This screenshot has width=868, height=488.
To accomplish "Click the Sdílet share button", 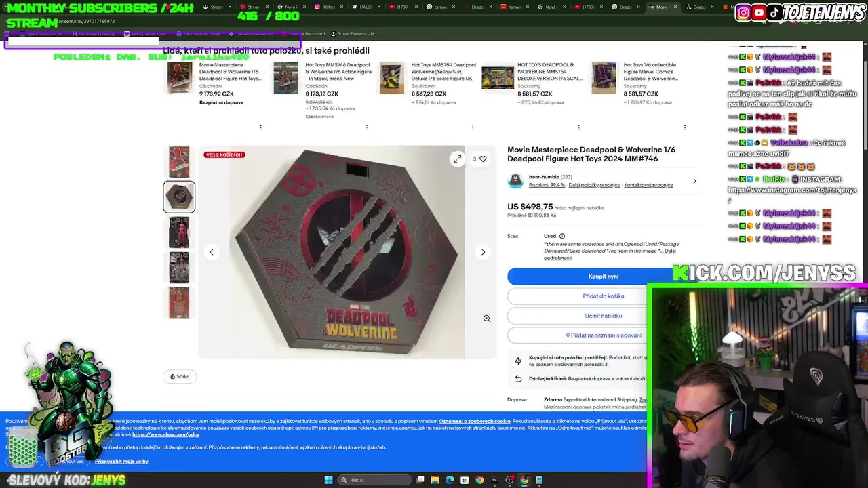I will point(180,377).
